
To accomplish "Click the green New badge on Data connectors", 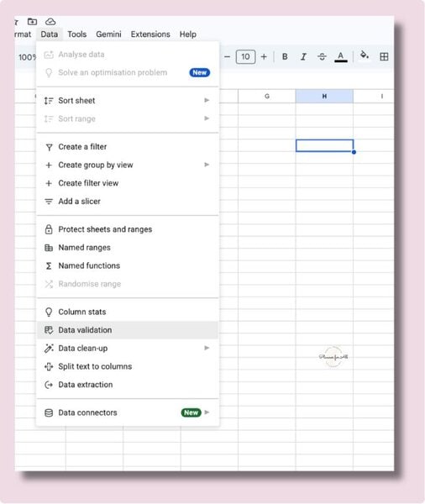I will tap(191, 412).
